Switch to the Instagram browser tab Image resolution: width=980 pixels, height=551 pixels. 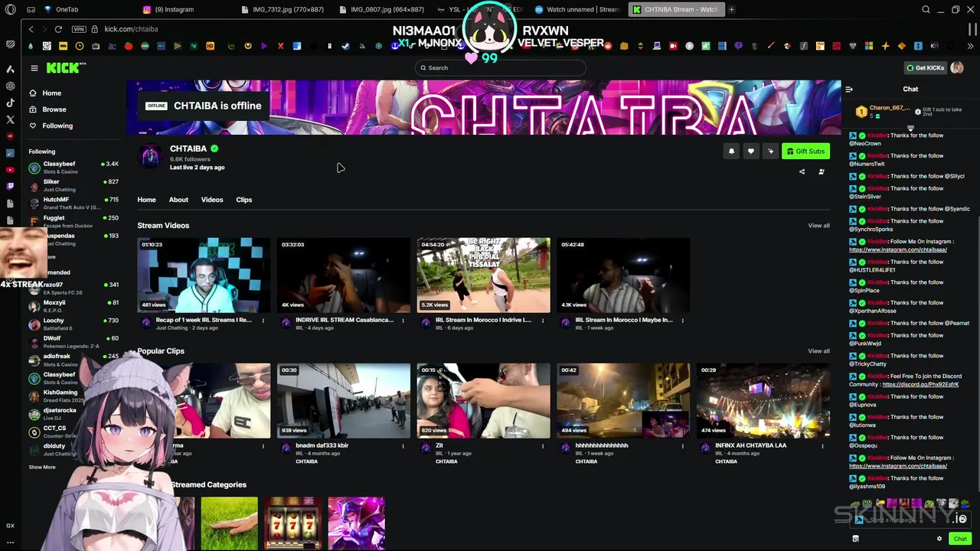[174, 9]
